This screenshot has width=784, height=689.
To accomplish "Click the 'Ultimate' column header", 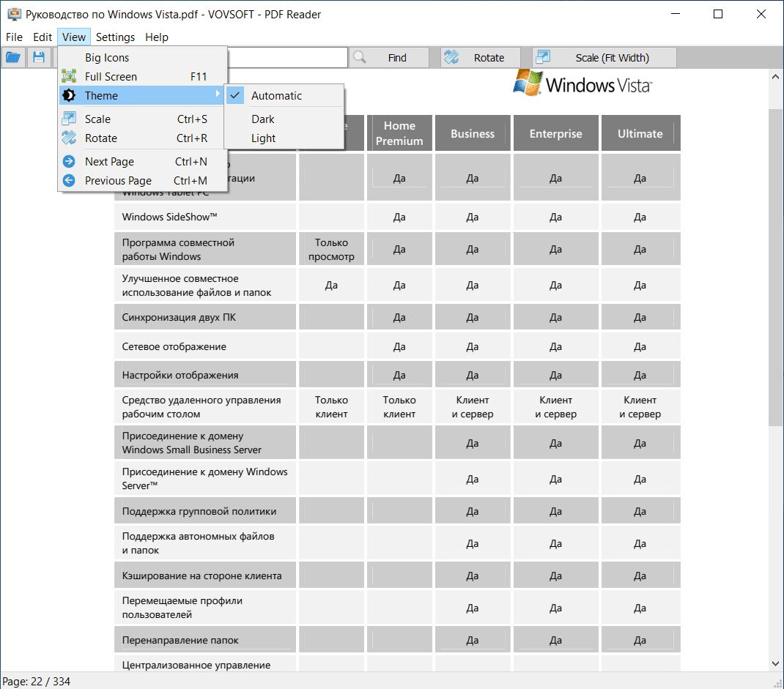I will pyautogui.click(x=640, y=133).
